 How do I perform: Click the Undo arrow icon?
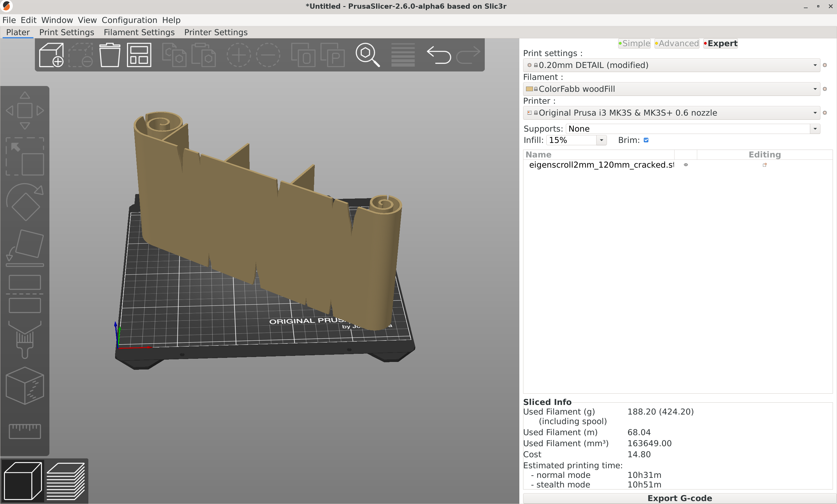439,55
